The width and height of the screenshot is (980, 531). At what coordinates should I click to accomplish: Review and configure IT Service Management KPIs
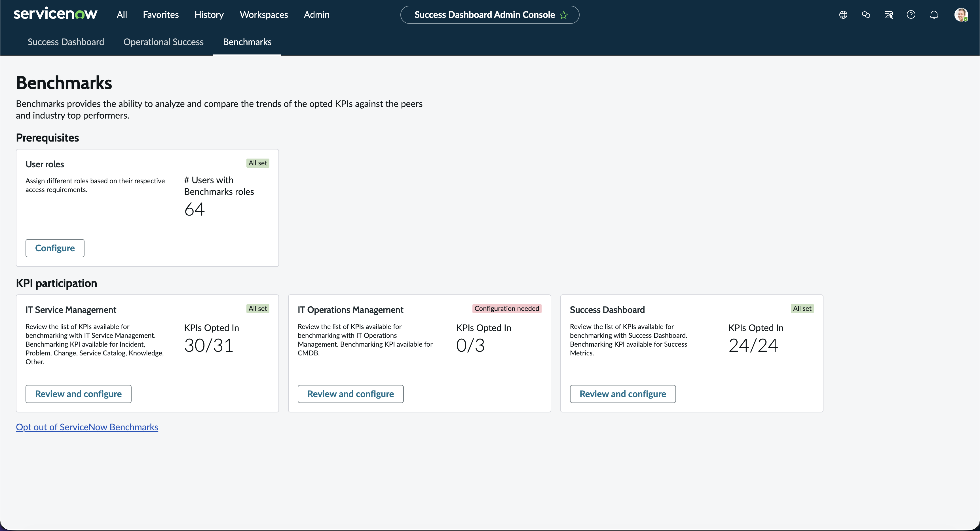click(x=78, y=394)
